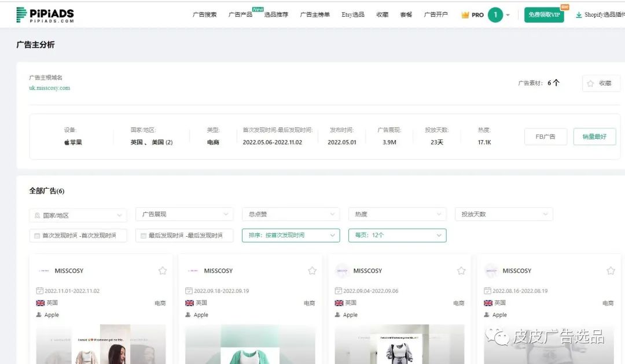Open the 广告搜索 menu item
The image size is (625, 364).
204,15
